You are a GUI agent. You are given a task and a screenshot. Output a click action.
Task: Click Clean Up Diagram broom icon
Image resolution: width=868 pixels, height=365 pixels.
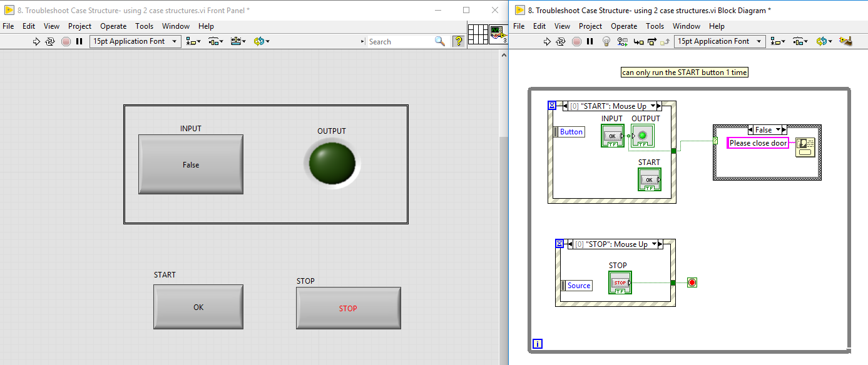coord(846,41)
